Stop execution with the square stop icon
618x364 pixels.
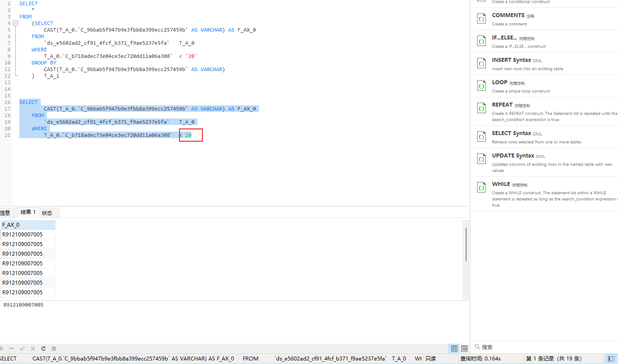coord(54,348)
